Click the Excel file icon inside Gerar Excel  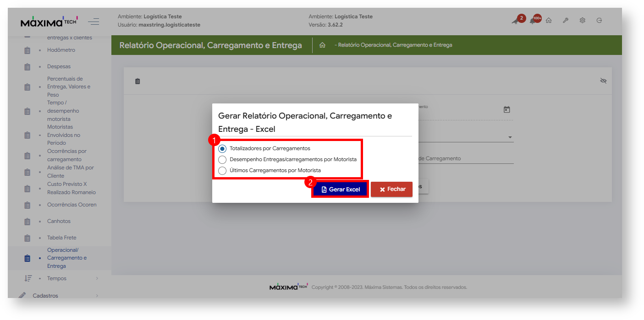click(x=324, y=190)
